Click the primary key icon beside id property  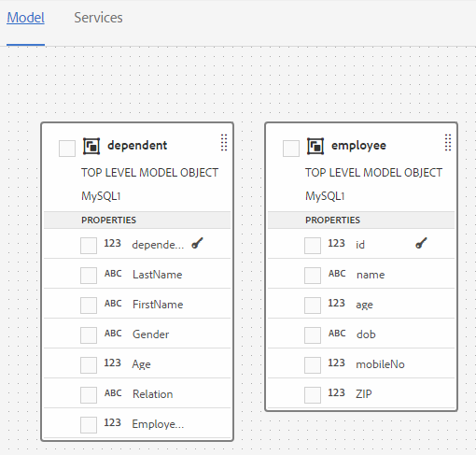pyautogui.click(x=421, y=243)
